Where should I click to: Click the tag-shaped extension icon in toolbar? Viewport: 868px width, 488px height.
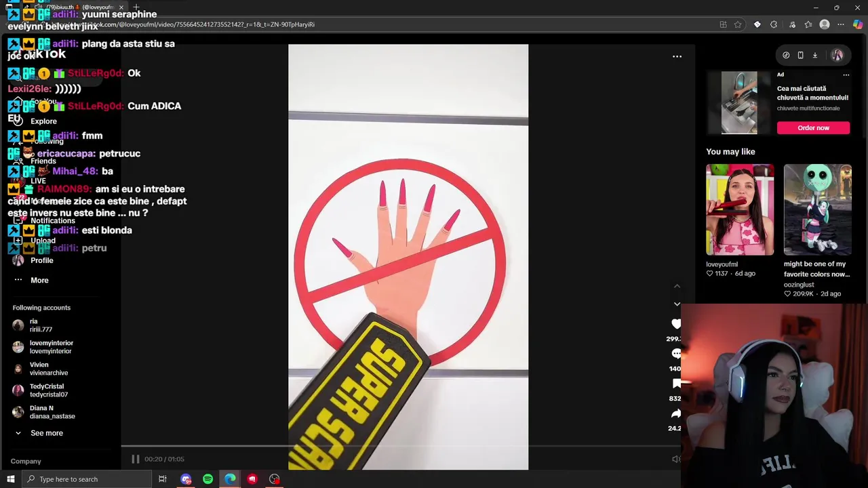757,24
